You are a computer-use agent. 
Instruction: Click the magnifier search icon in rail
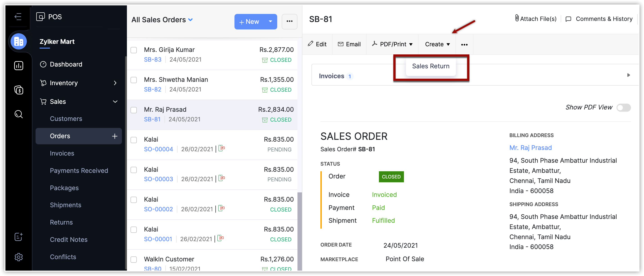pyautogui.click(x=18, y=114)
